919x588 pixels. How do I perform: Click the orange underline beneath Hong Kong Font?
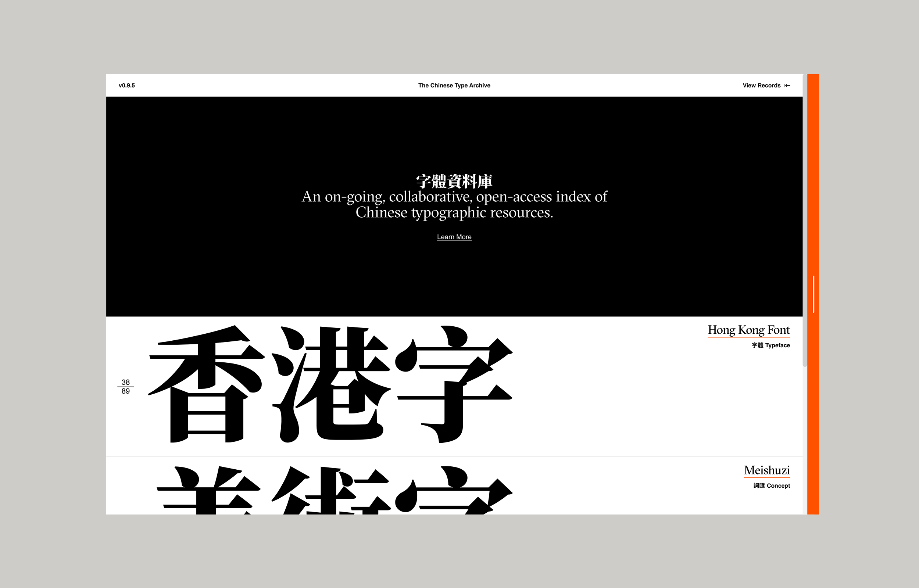(748, 337)
